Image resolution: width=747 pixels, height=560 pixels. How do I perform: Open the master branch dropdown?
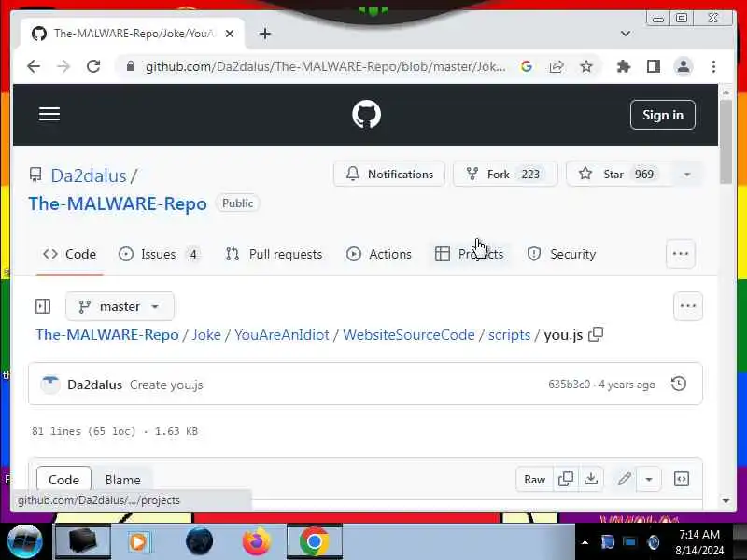(x=120, y=306)
